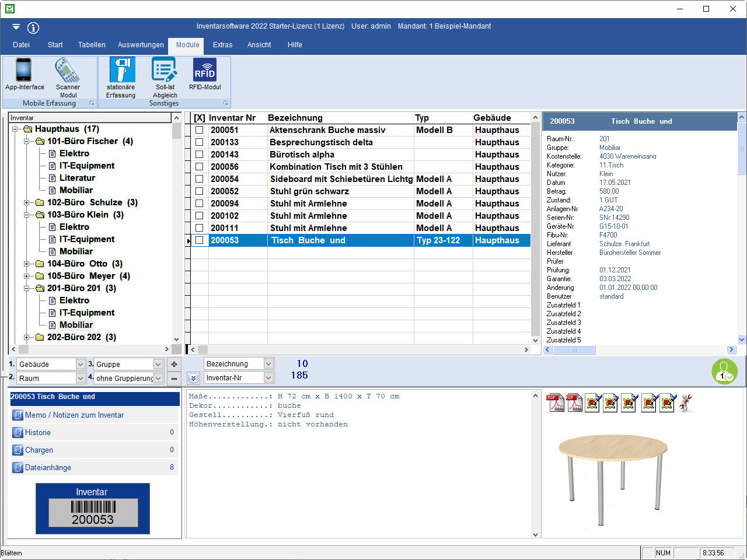Switch to the Start tab
The height and width of the screenshot is (560, 747).
(55, 45)
